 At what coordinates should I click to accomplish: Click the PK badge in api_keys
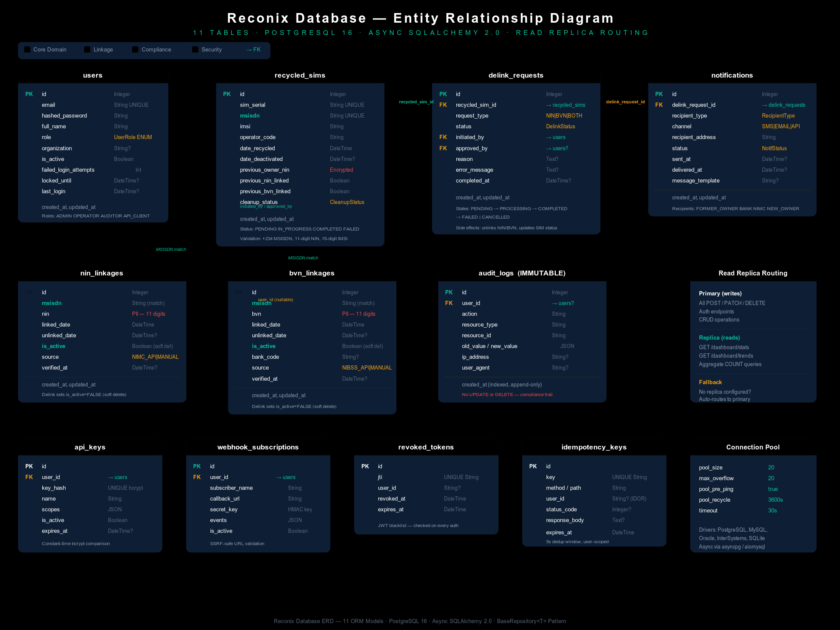[x=29, y=466]
